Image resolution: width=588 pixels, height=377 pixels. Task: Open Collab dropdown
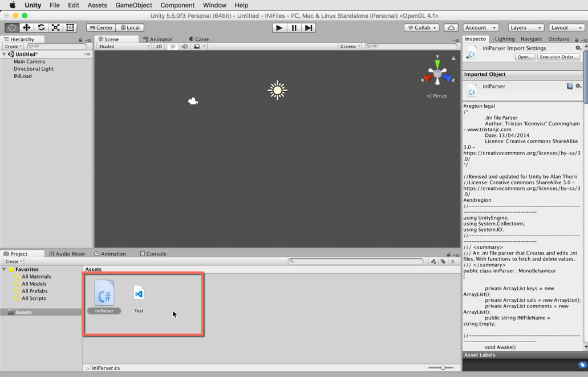(x=422, y=28)
